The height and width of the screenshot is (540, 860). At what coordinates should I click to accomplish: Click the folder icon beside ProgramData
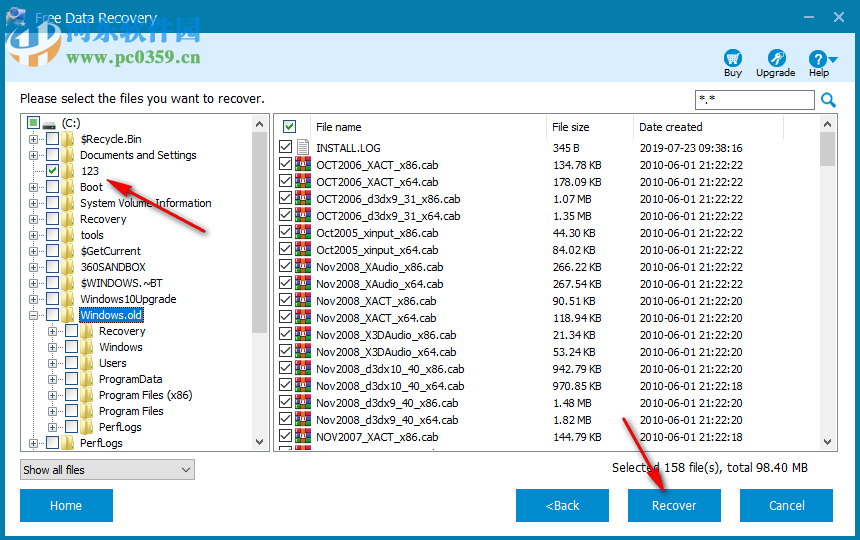[86, 379]
